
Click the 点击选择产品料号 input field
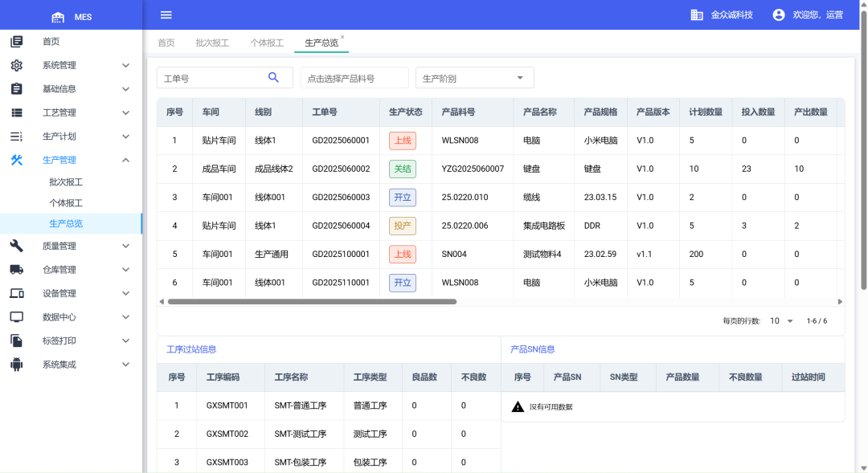point(354,78)
